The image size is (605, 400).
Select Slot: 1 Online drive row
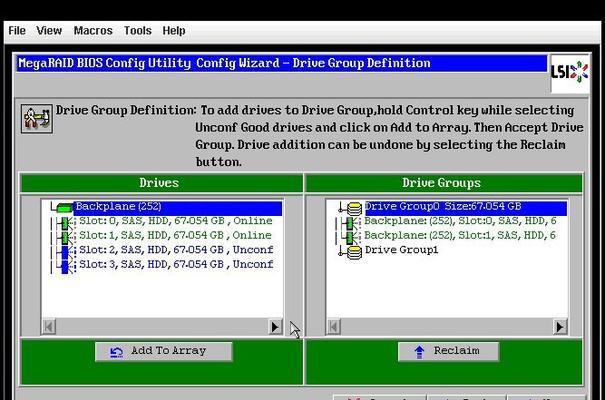(x=175, y=235)
